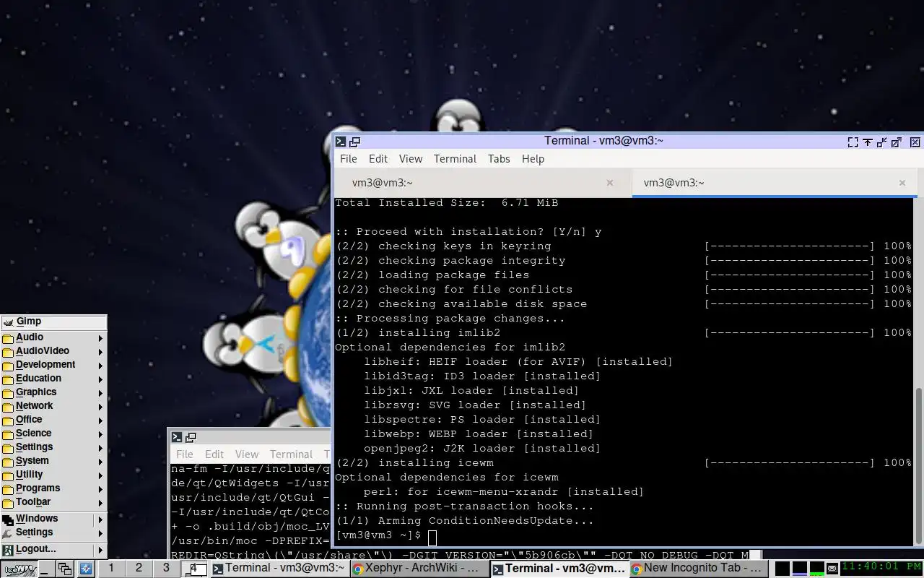Open View menu in background Terminal
924x578 pixels.
(x=247, y=454)
